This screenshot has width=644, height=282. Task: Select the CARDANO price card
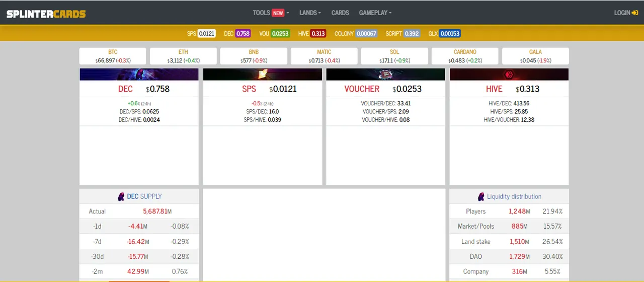pos(465,56)
